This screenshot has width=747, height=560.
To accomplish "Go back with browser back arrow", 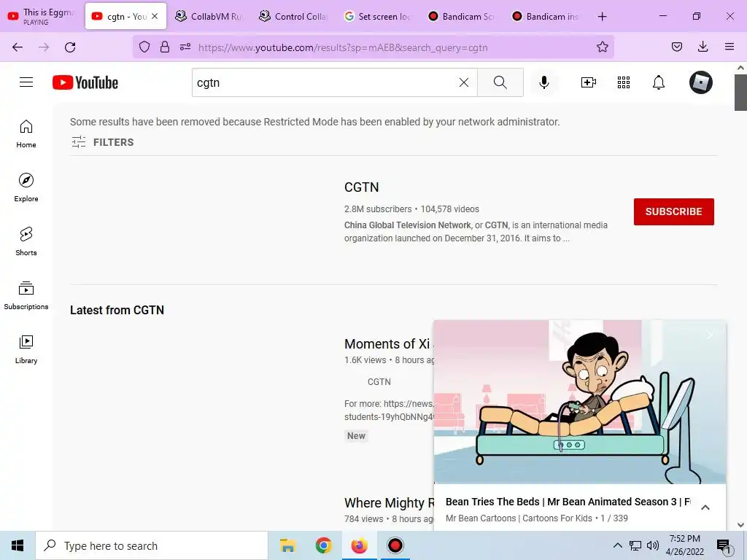I will 18,47.
